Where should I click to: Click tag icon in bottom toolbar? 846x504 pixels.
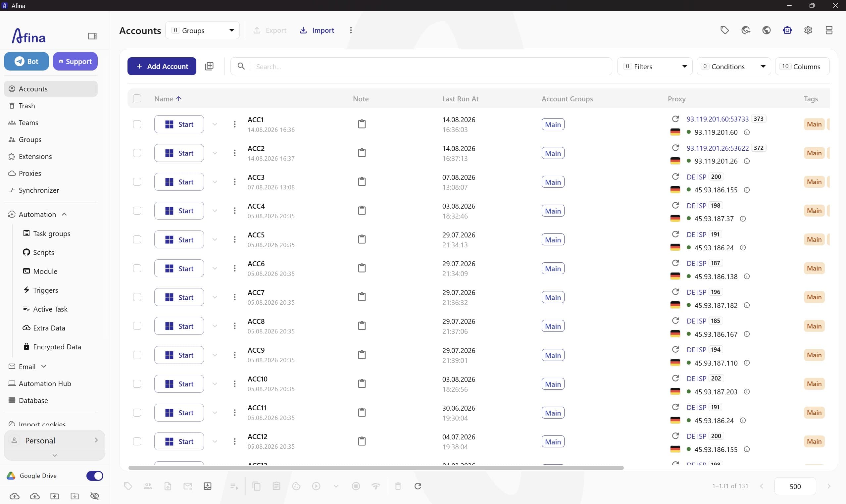[x=128, y=486]
